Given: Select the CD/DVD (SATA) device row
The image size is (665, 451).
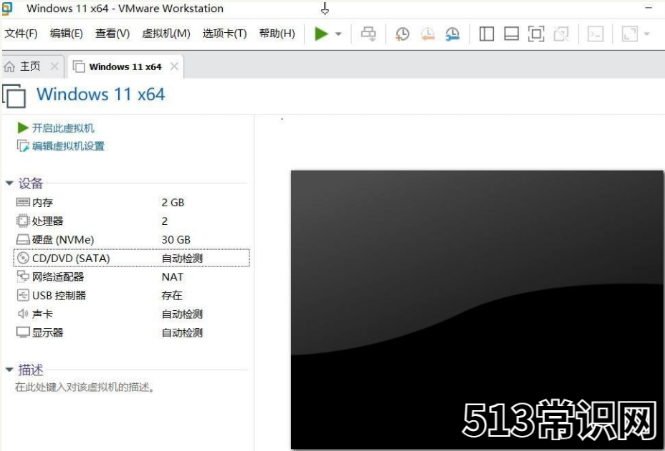Looking at the screenshot, I should tap(131, 258).
